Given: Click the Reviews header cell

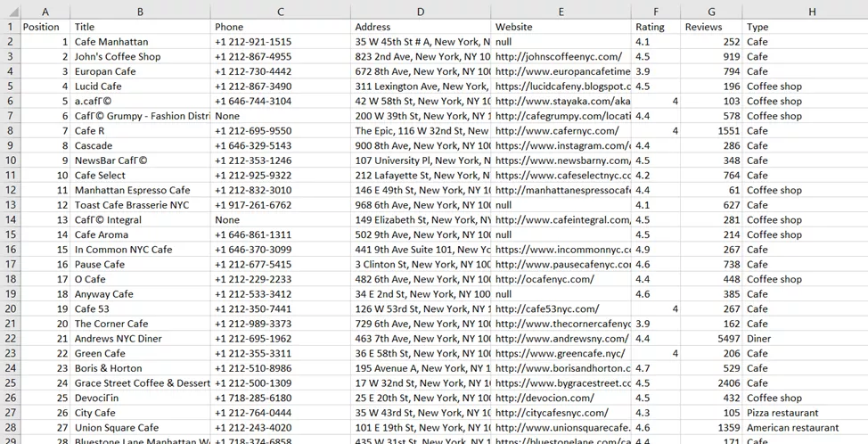Looking at the screenshot, I should pos(711,27).
